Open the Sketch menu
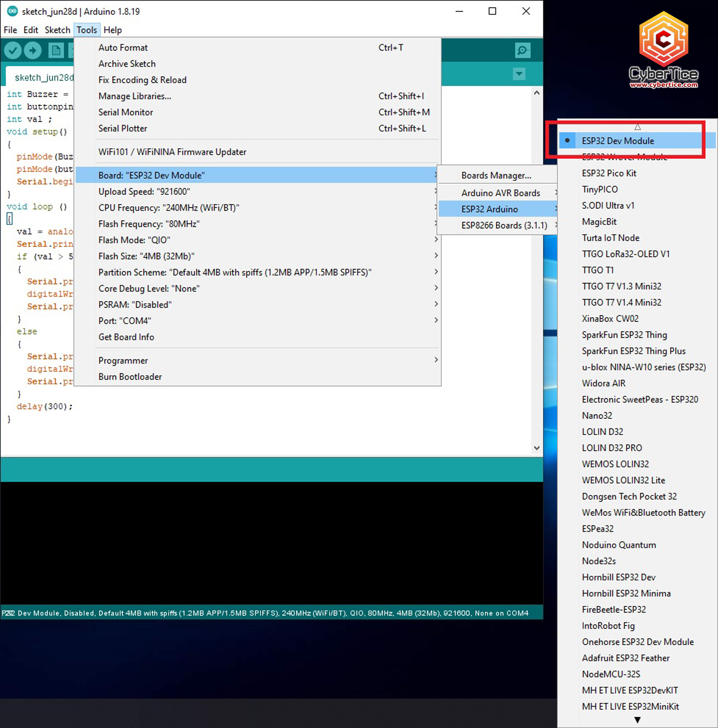Viewport: 718px width, 728px height. (x=57, y=30)
